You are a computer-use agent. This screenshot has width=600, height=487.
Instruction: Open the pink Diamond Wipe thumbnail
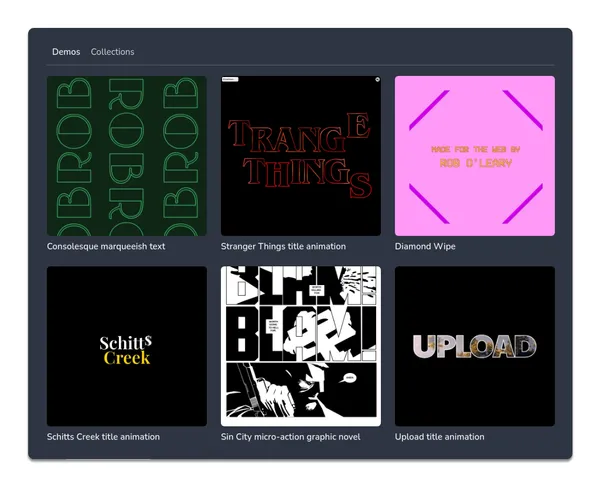pos(475,156)
